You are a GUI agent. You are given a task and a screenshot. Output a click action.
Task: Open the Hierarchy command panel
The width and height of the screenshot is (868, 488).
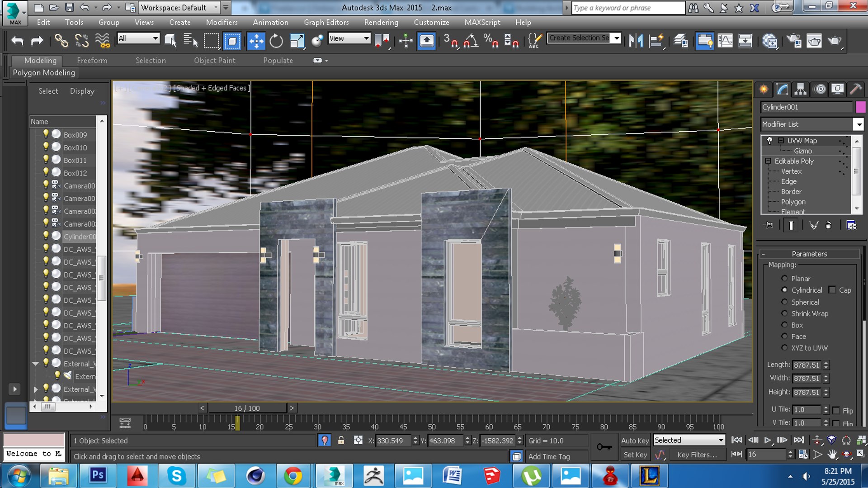[x=801, y=89]
